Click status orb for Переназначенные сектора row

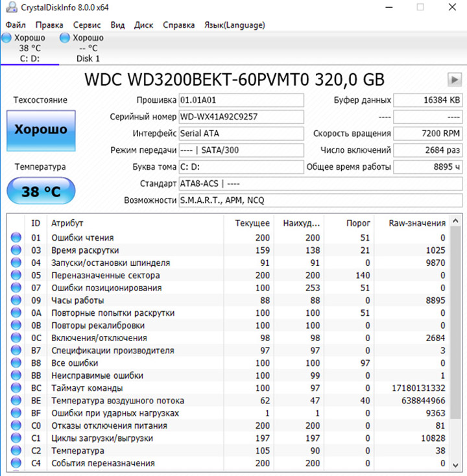(16, 275)
